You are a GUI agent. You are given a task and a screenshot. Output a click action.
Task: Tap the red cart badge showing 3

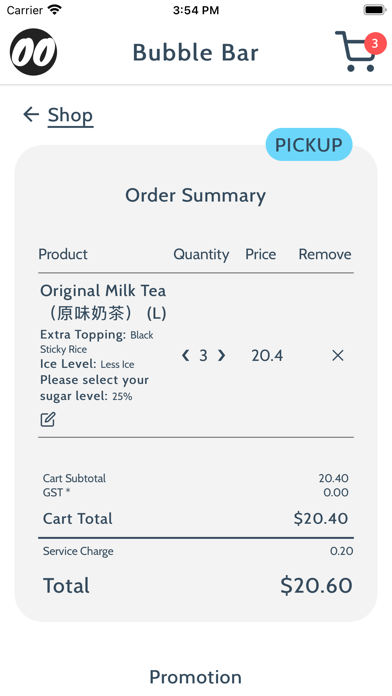[x=375, y=44]
